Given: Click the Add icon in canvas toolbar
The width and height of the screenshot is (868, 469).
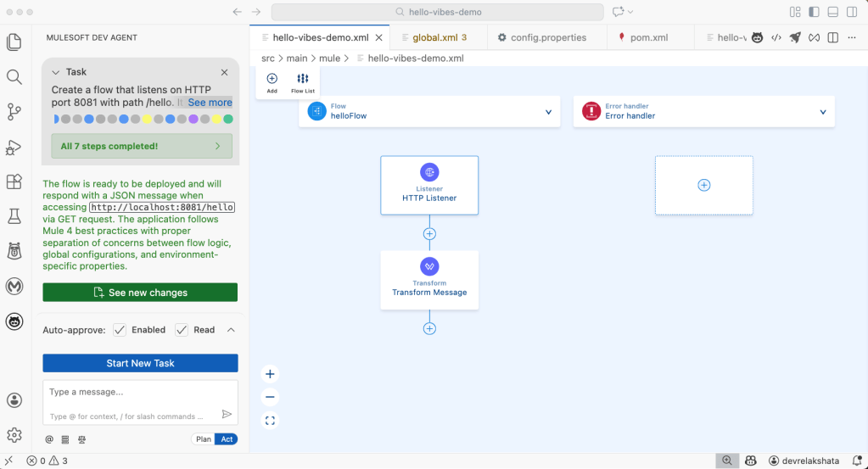Looking at the screenshot, I should (x=272, y=83).
